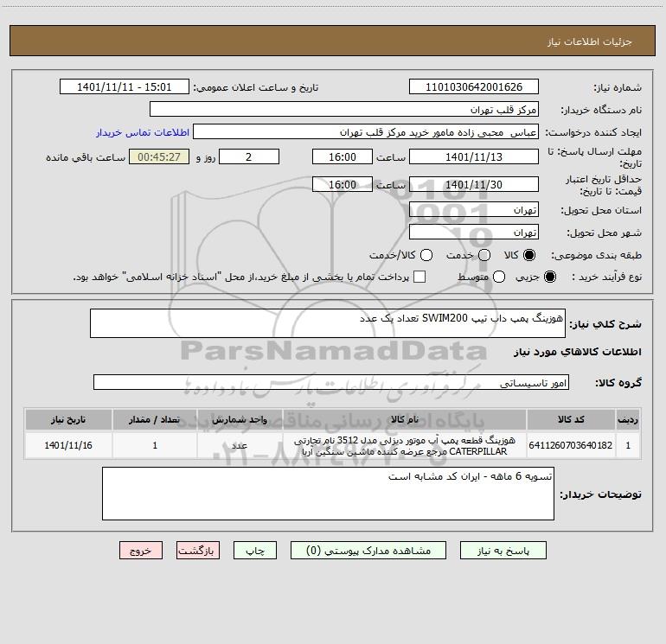Select the متوسط purchase type radio
The image size is (666, 644).
click(499, 277)
